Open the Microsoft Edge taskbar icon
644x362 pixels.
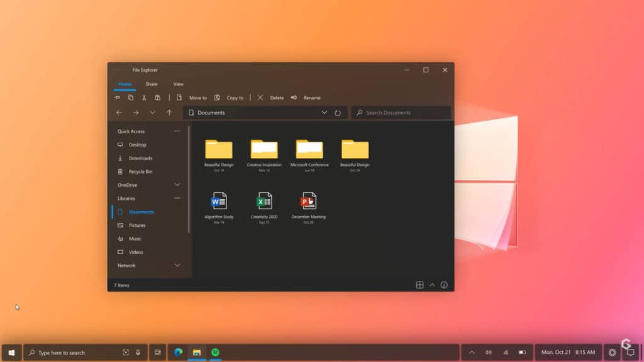(179, 352)
